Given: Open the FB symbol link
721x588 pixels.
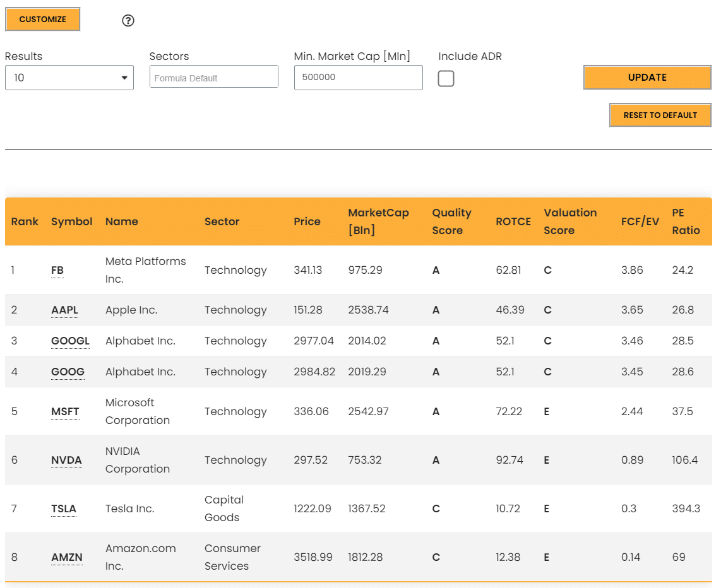Looking at the screenshot, I should coord(57,270).
